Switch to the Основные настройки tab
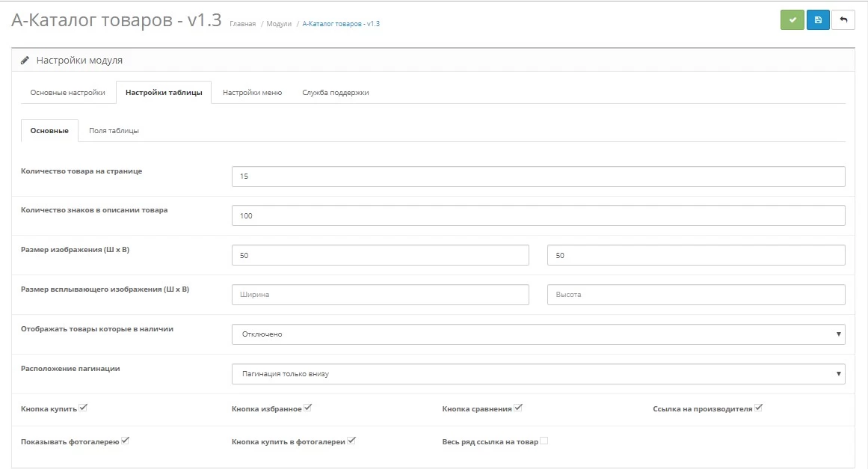Screen dimensions: 868x469 click(x=67, y=93)
